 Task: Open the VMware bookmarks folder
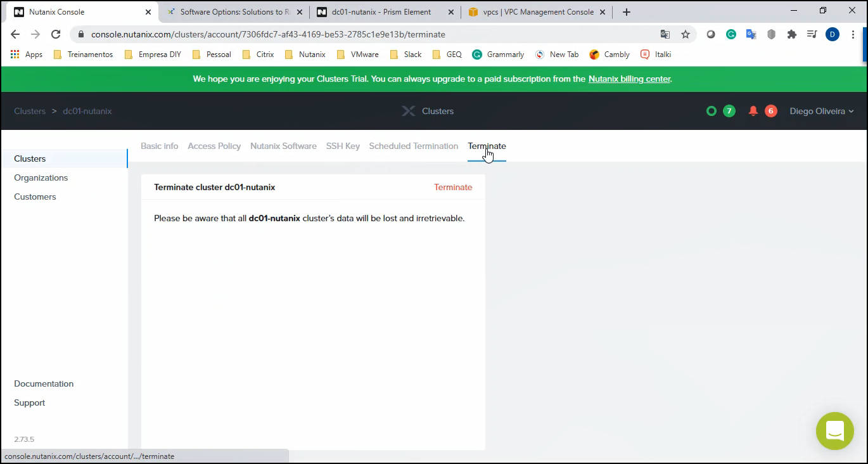tap(357, 55)
